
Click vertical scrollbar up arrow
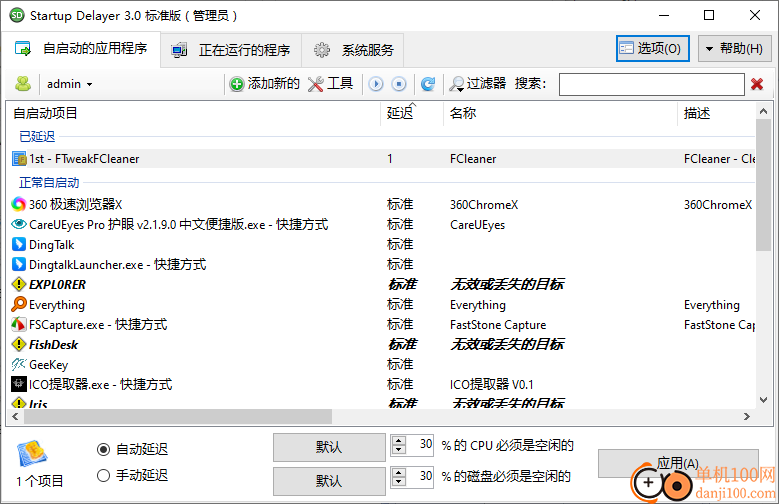pos(763,112)
